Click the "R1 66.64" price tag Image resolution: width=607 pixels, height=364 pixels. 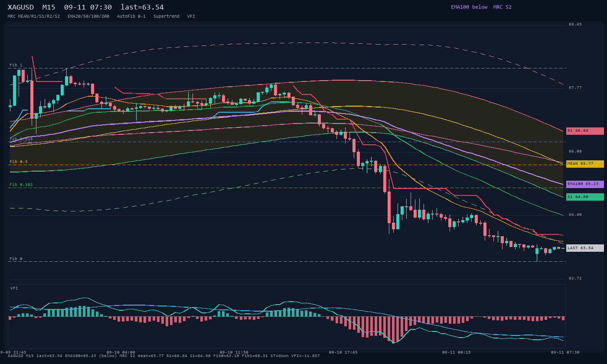coord(585,131)
